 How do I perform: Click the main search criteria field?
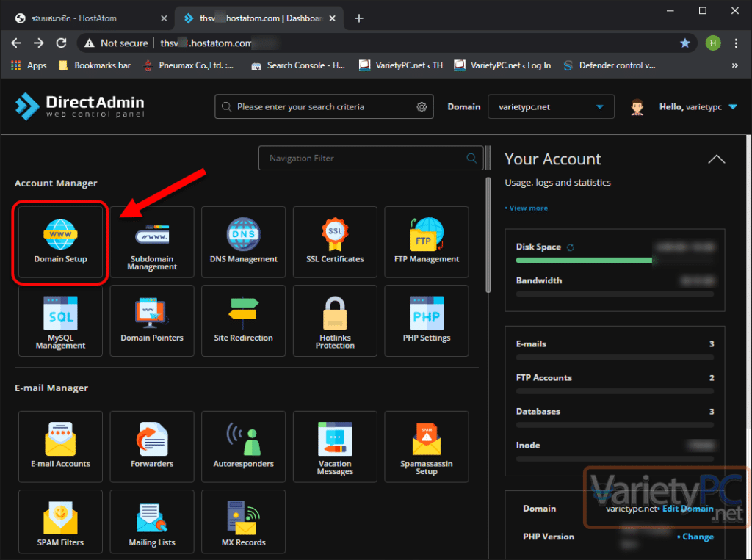324,107
